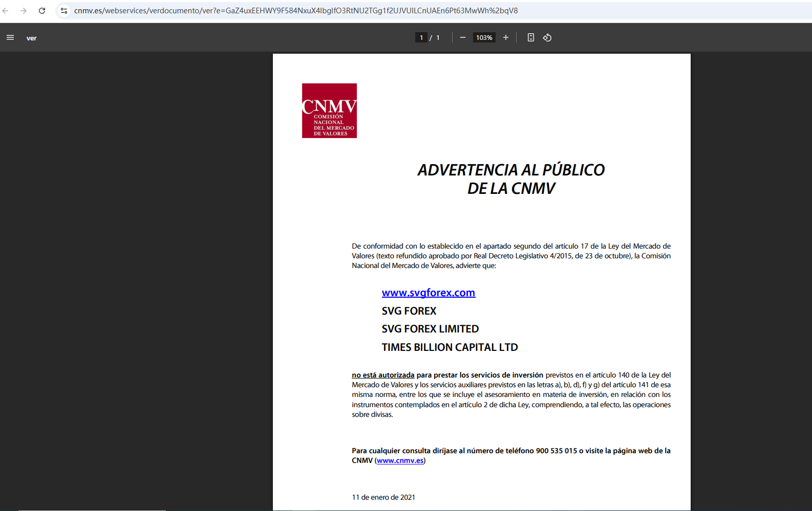Zoom in on the PDF document
Screen dimensions: 812x511
click(x=506, y=37)
